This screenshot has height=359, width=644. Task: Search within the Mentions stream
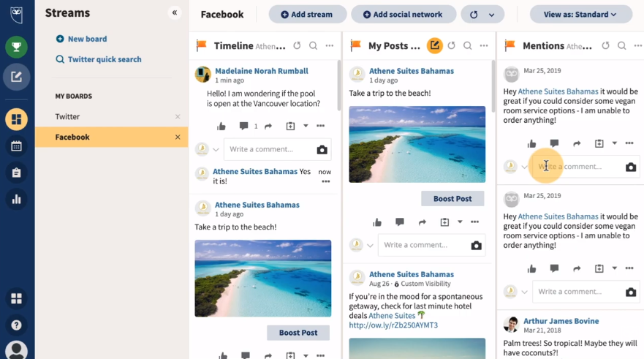(622, 45)
